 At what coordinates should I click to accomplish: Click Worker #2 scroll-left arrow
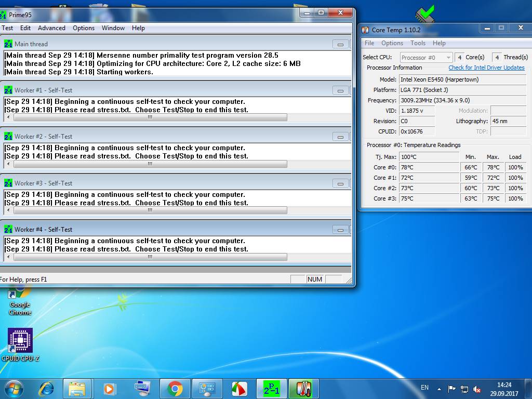8,164
